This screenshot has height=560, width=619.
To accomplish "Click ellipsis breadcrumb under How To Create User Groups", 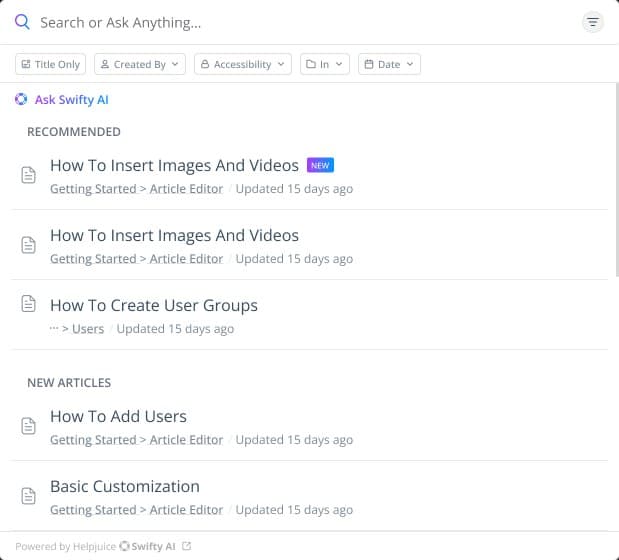I will click(x=54, y=328).
